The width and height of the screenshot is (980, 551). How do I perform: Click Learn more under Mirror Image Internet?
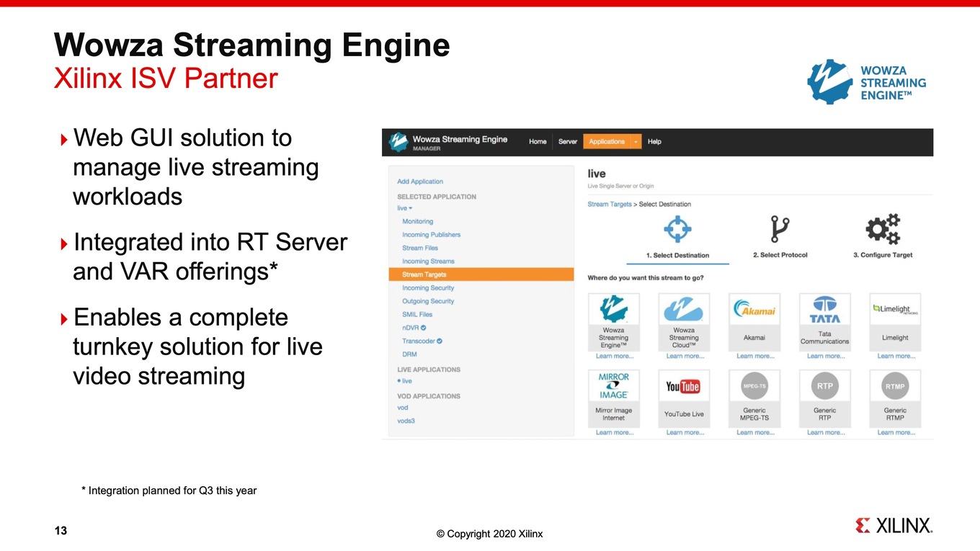[614, 433]
